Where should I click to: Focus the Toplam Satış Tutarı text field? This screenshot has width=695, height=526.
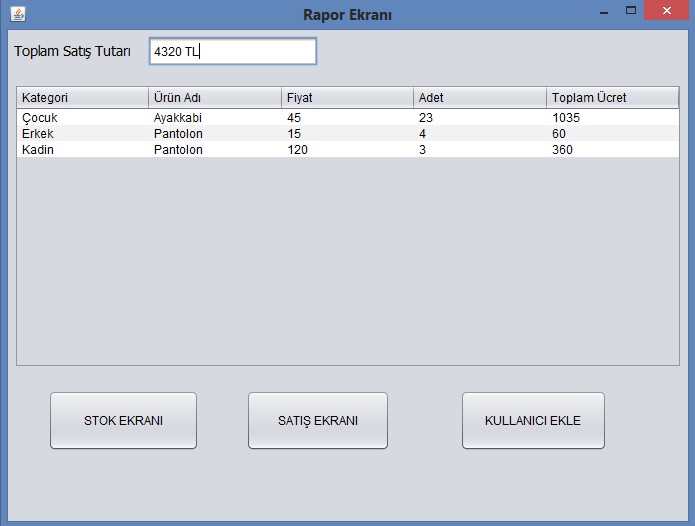[x=232, y=52]
